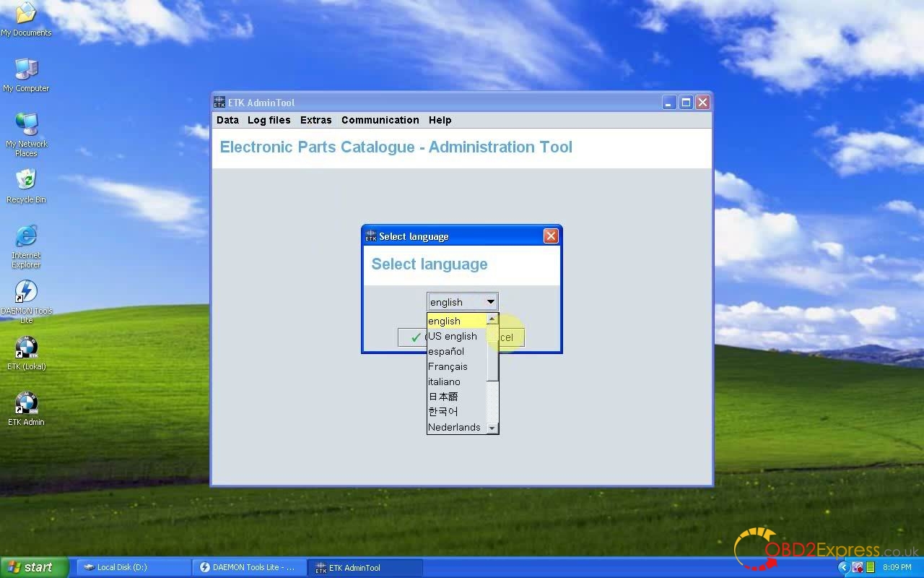
Task: Close the Select language dialog
Action: pos(551,236)
